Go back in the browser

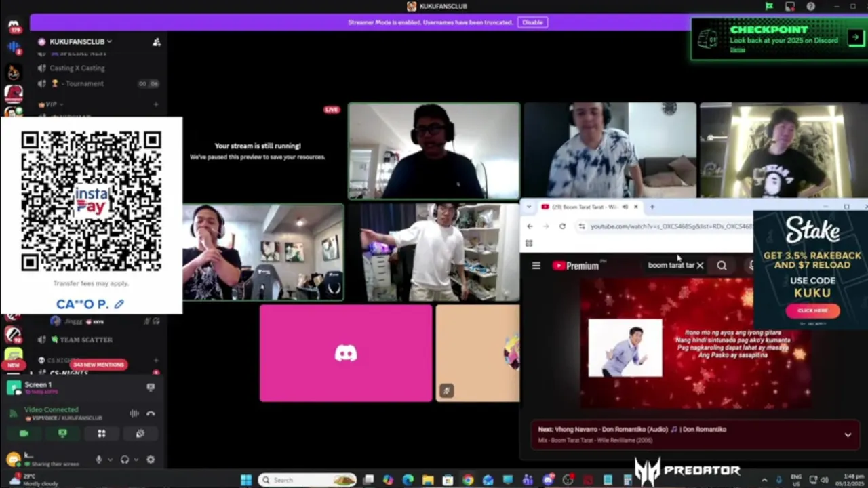tap(530, 226)
